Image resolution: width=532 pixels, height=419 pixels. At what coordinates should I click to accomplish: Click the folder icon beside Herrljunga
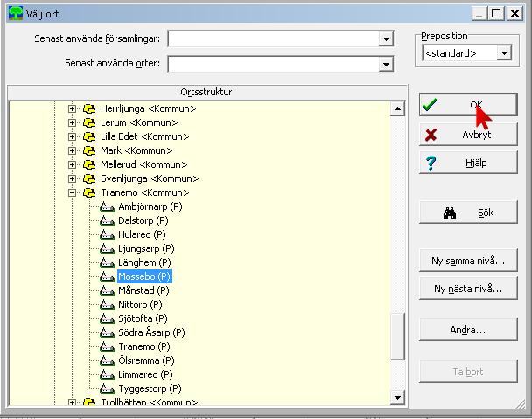(89, 109)
